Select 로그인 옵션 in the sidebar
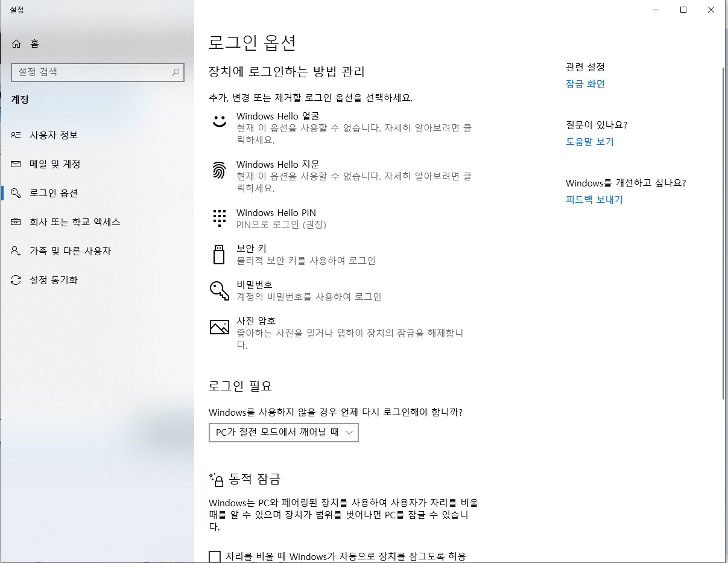This screenshot has height=563, width=728. [x=97, y=193]
